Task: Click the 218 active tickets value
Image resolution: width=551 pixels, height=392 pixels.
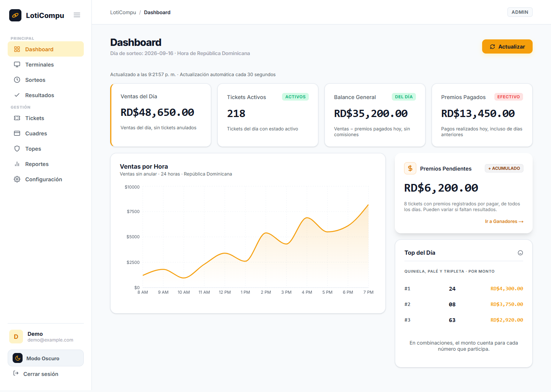Action: 236,114
